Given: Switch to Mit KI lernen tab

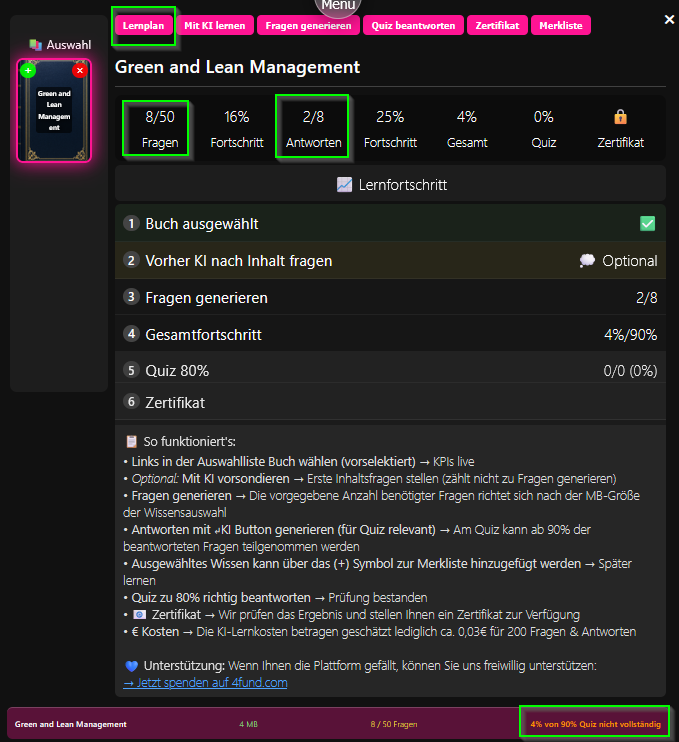Looking at the screenshot, I should click(216, 25).
